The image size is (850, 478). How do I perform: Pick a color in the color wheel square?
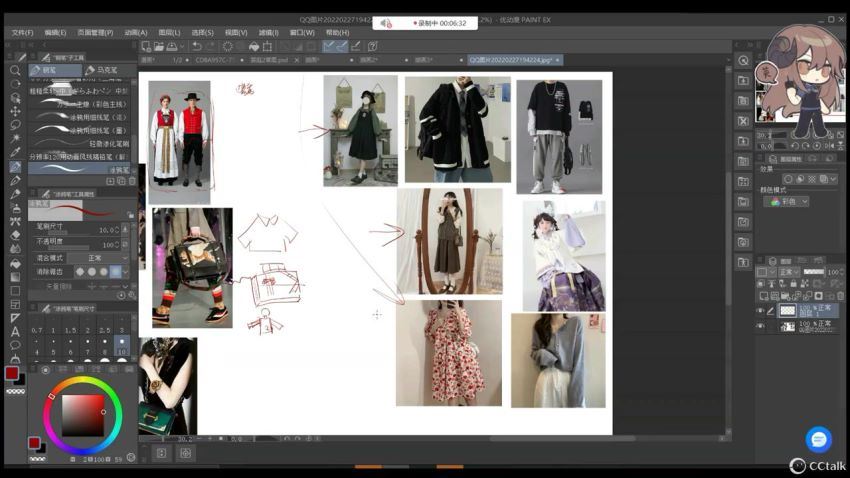click(82, 416)
